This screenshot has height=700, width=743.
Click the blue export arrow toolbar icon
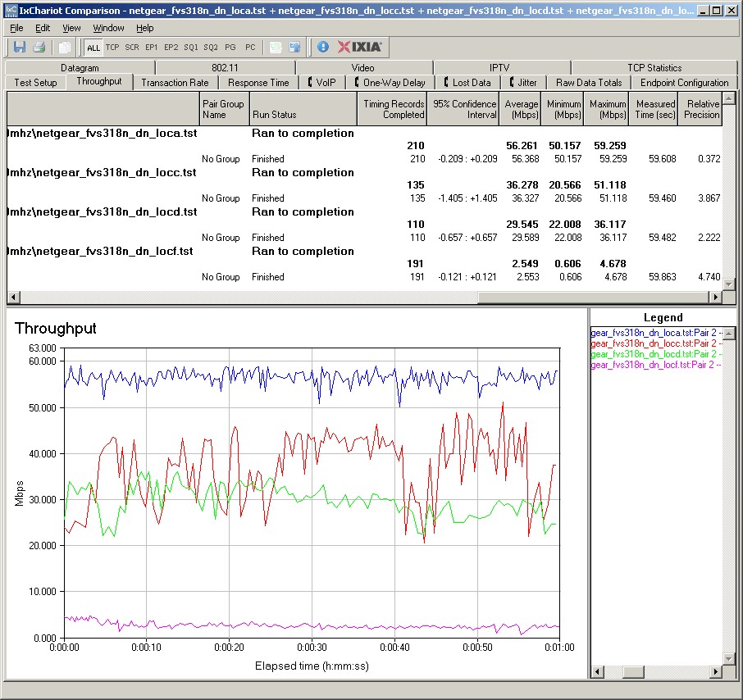[294, 47]
